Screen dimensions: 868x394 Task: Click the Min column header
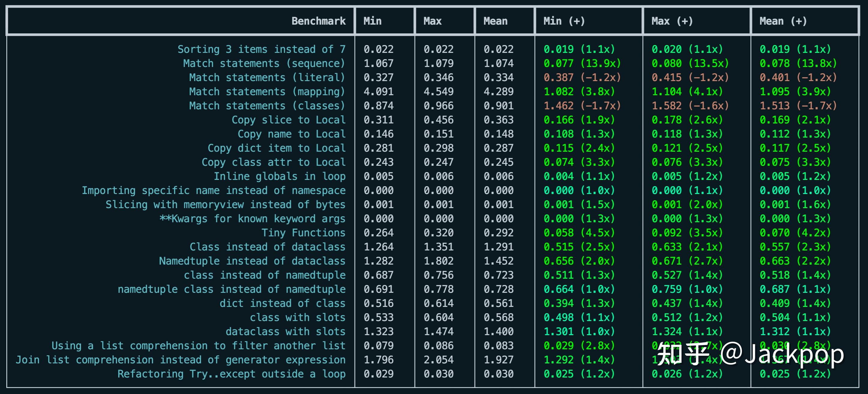point(372,21)
